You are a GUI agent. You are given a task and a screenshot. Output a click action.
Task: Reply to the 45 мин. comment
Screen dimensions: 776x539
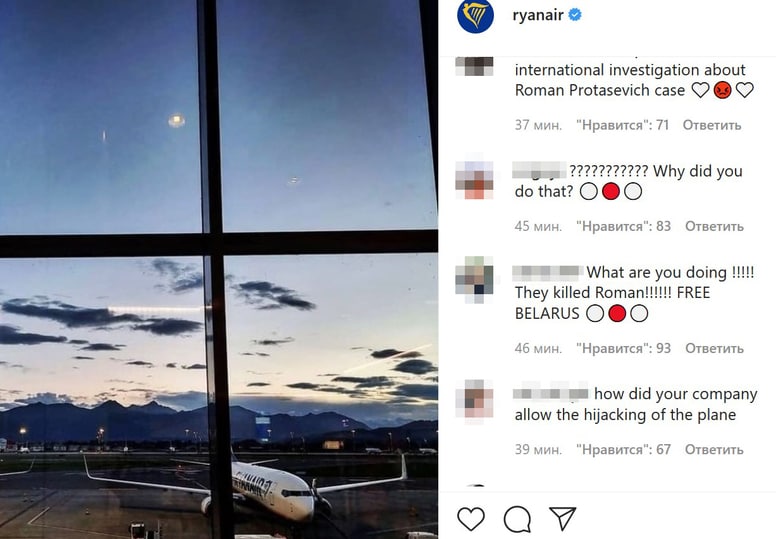pos(714,226)
